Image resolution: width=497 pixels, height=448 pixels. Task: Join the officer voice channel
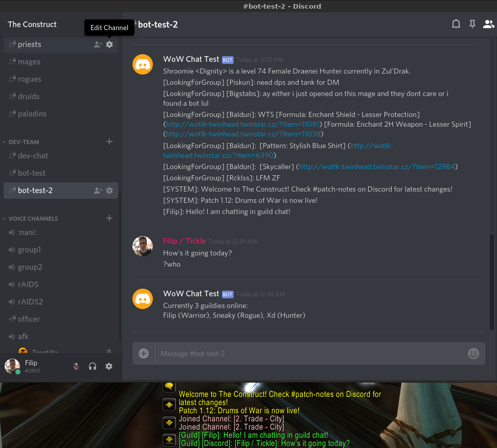point(60,319)
